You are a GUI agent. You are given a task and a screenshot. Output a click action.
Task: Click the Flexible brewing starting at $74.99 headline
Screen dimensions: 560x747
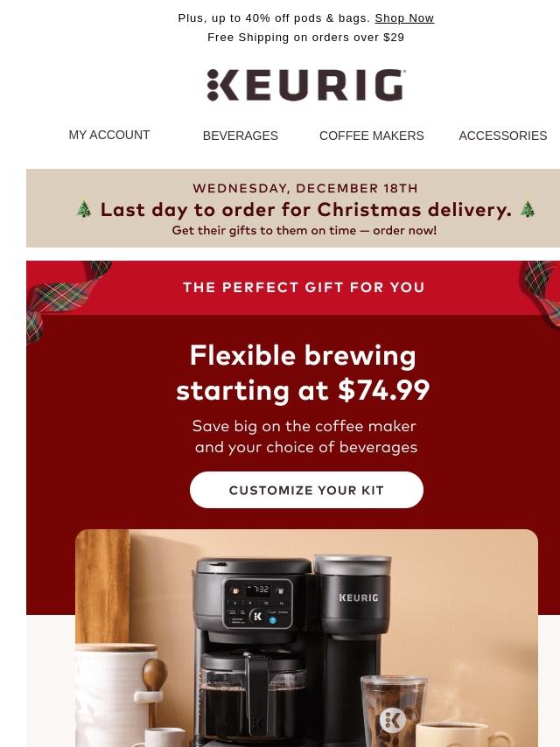click(x=303, y=373)
